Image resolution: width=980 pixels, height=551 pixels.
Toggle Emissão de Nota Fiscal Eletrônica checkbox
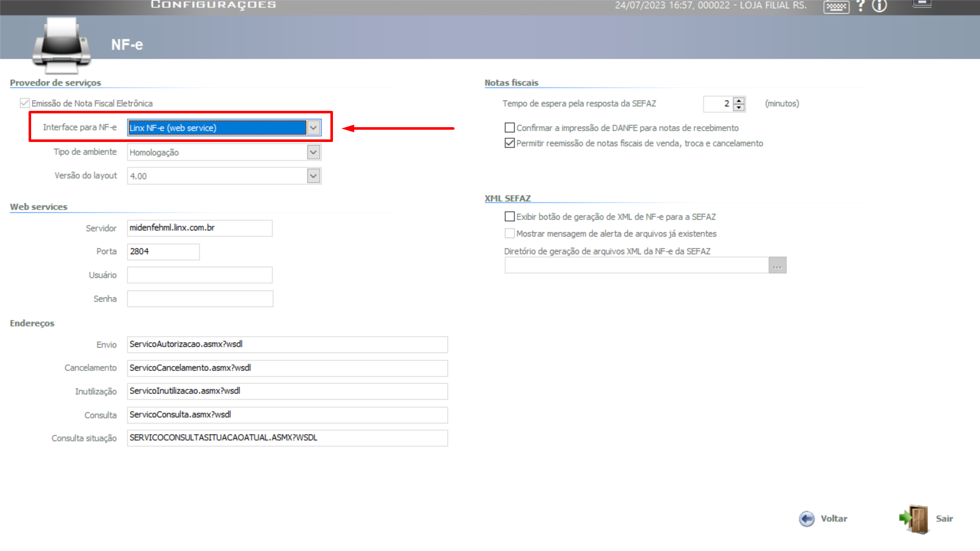click(x=25, y=103)
